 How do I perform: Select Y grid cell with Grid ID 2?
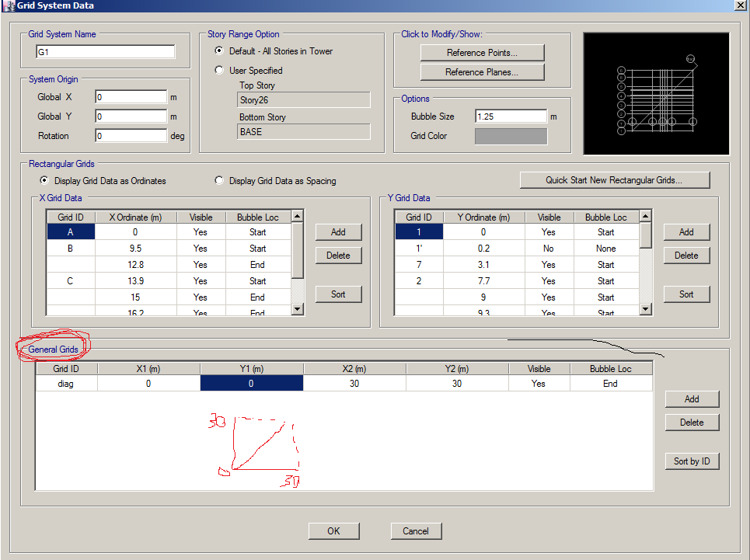tap(419, 281)
